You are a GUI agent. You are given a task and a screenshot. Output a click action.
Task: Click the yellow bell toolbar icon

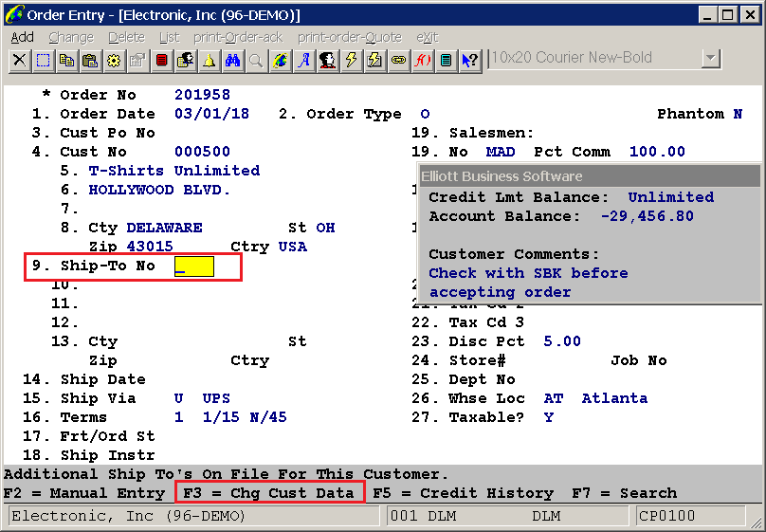tap(210, 61)
